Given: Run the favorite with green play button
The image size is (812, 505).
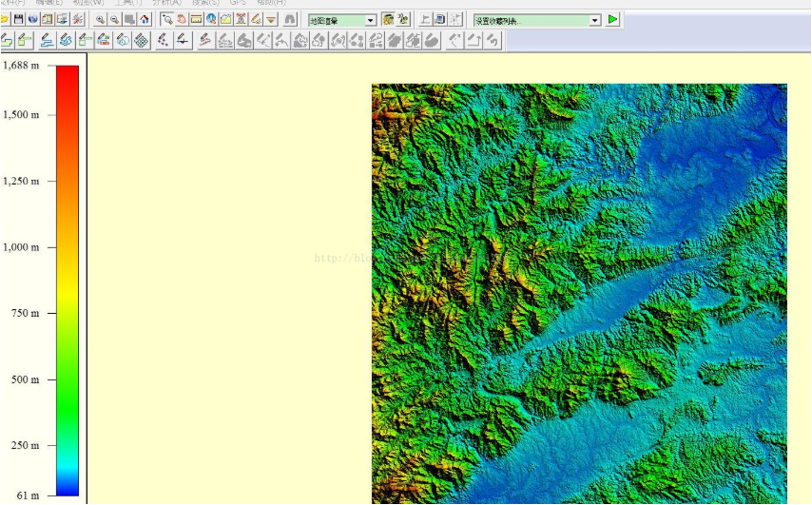Looking at the screenshot, I should click(612, 19).
